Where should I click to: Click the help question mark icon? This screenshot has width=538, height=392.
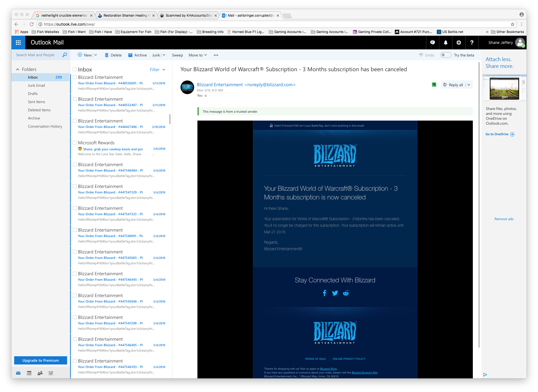472,43
